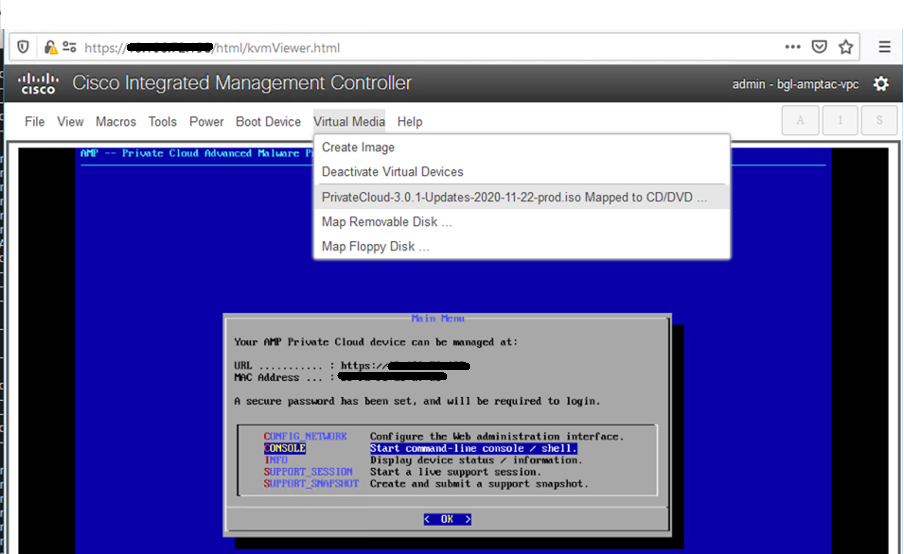Open the Firefox hamburger menu
This screenshot has width=904, height=554.
tap(884, 47)
